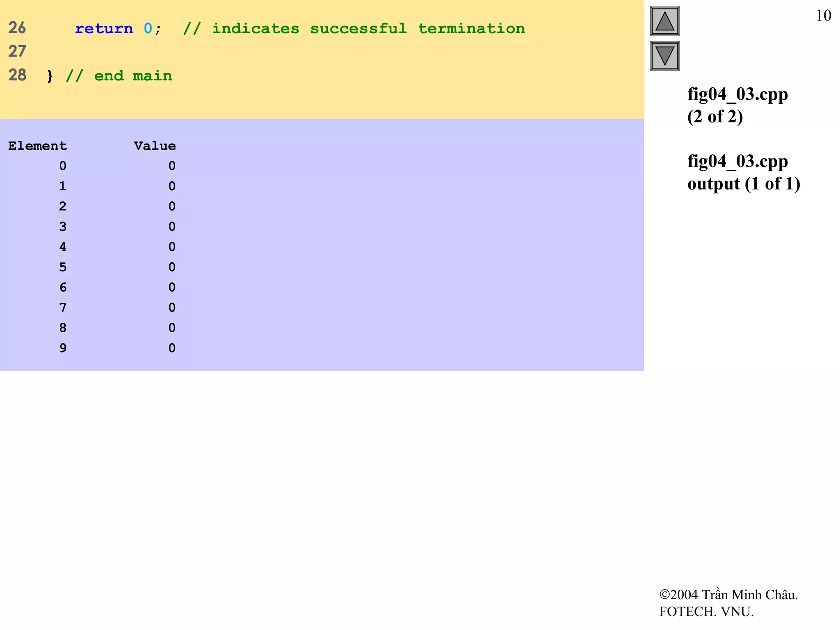Click line number 28
840x630 pixels.
(17, 75)
